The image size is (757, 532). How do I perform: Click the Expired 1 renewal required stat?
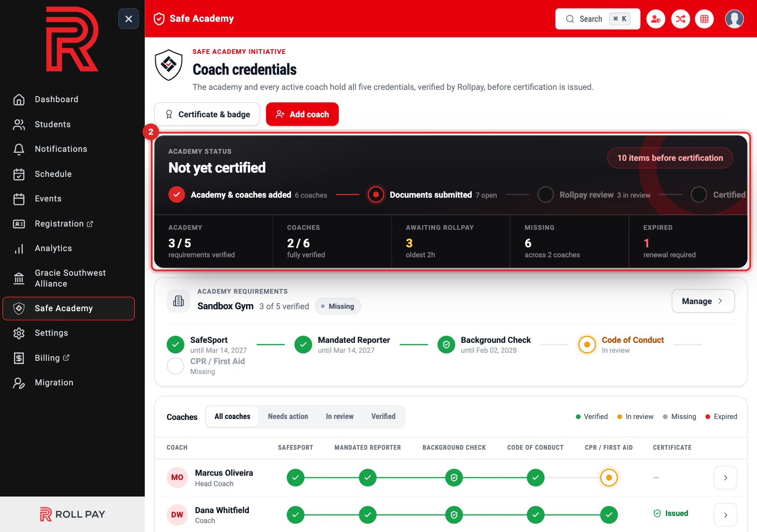[x=688, y=241]
